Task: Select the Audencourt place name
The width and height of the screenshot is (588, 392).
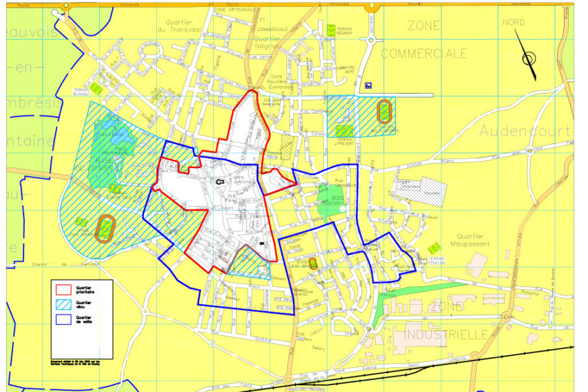Action: [x=527, y=130]
